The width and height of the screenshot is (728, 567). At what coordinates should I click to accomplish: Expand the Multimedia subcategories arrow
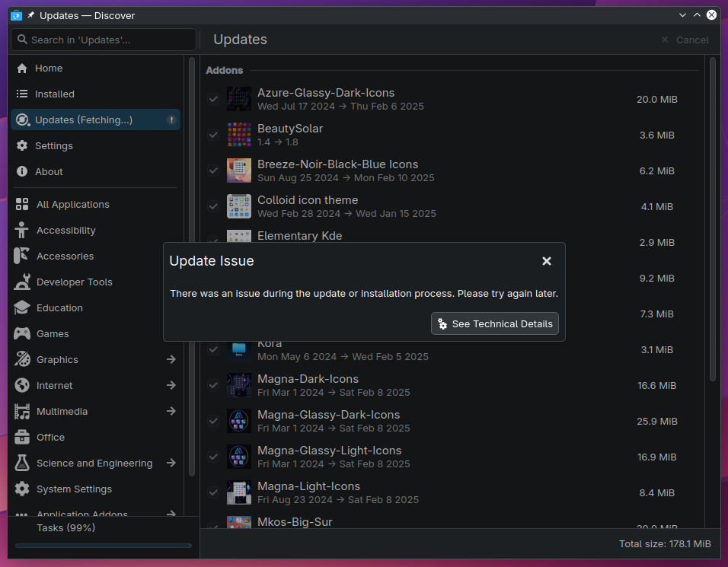click(171, 412)
